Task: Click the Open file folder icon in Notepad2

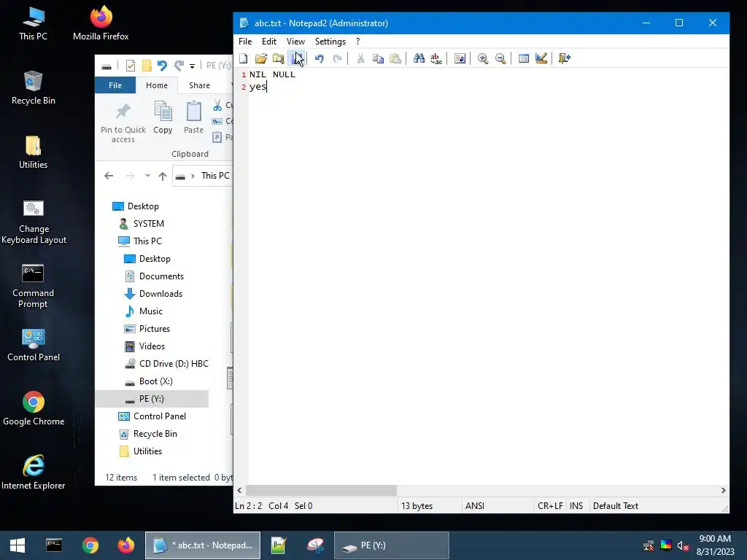Action: [x=261, y=58]
